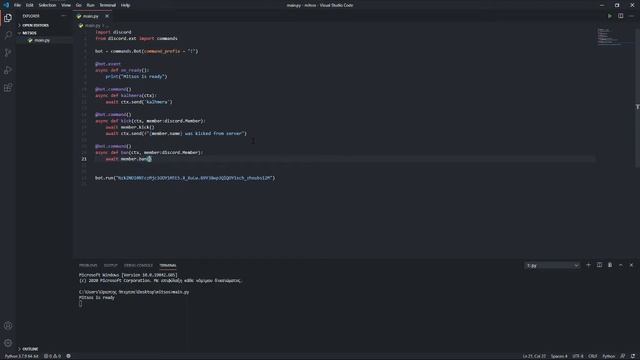Viewport: 640px width, 360px height.
Task: Open the File menu
Action: (x=17, y=5)
